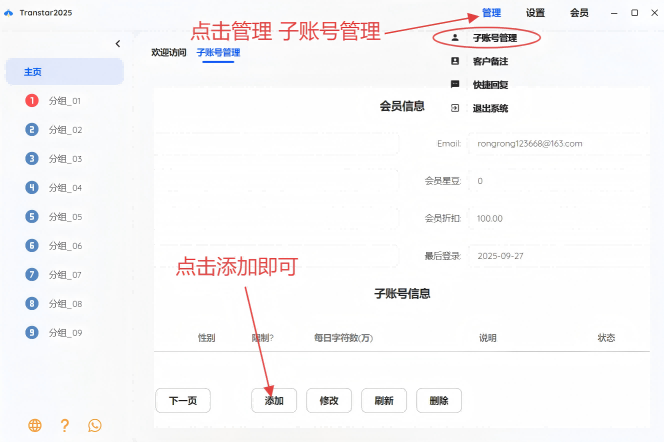Open help via the question mark icon
This screenshot has width=664, height=442.
65,425
